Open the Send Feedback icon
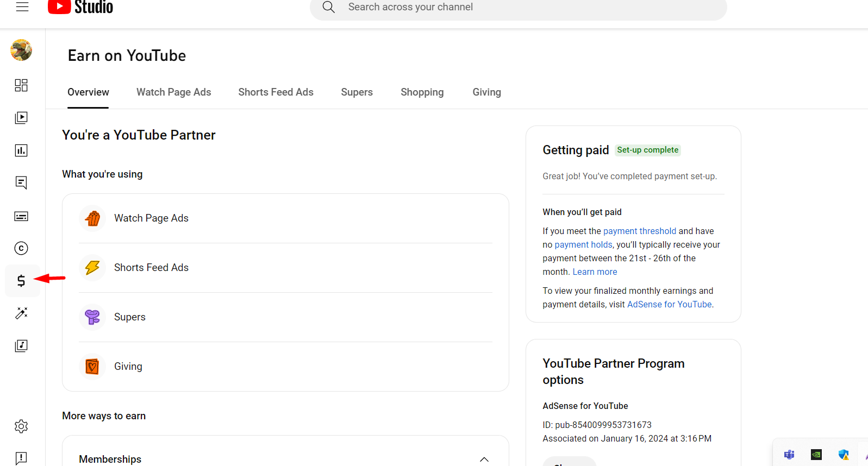This screenshot has height=466, width=868. click(21, 458)
